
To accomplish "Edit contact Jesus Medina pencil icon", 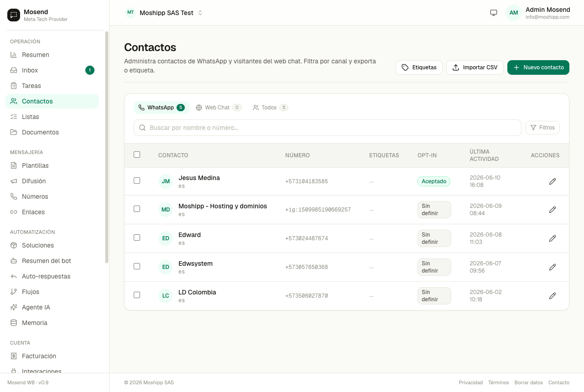I will click(x=553, y=181).
